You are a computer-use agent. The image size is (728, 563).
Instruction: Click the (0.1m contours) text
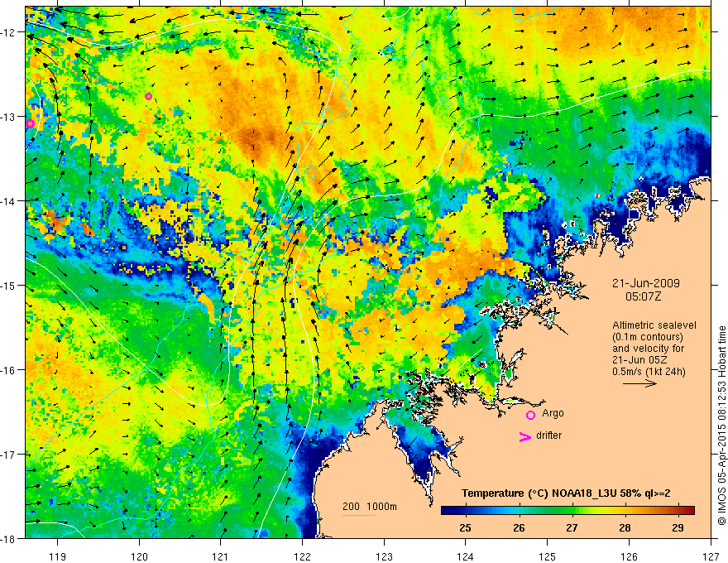pyautogui.click(x=648, y=337)
